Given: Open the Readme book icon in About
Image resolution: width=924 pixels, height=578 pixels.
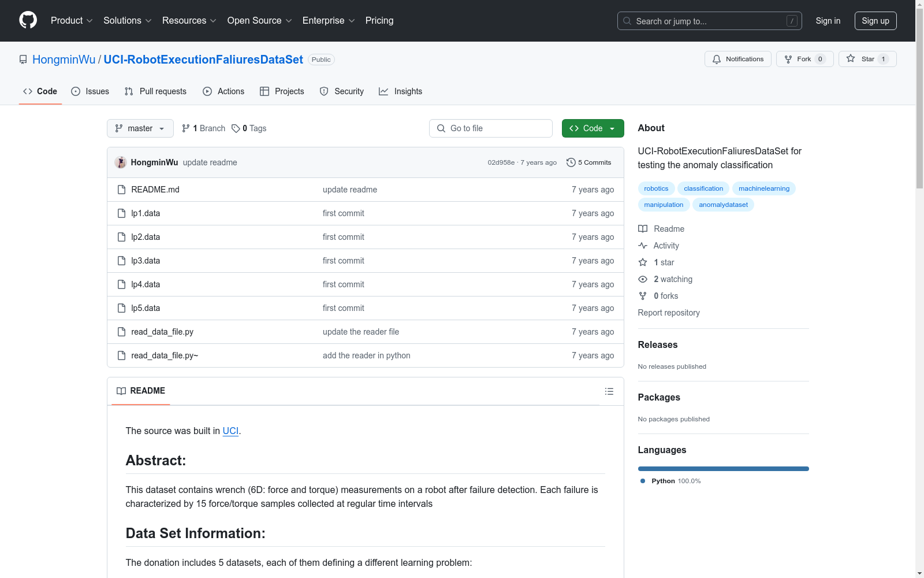Looking at the screenshot, I should [643, 229].
